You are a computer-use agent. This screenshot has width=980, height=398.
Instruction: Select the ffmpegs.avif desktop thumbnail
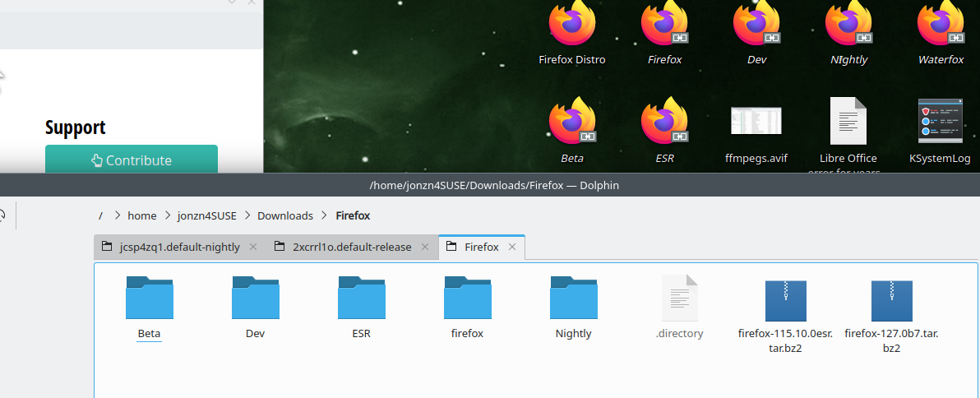coord(756,121)
